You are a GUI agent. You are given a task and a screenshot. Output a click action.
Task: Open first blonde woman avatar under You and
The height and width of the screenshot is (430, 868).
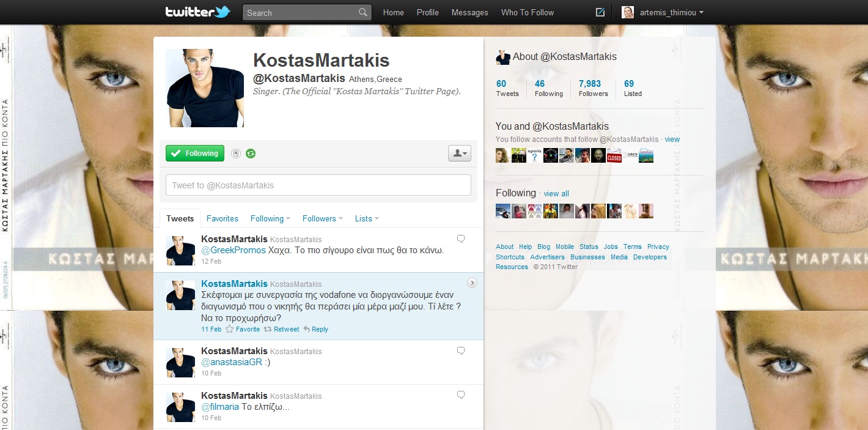click(x=502, y=155)
